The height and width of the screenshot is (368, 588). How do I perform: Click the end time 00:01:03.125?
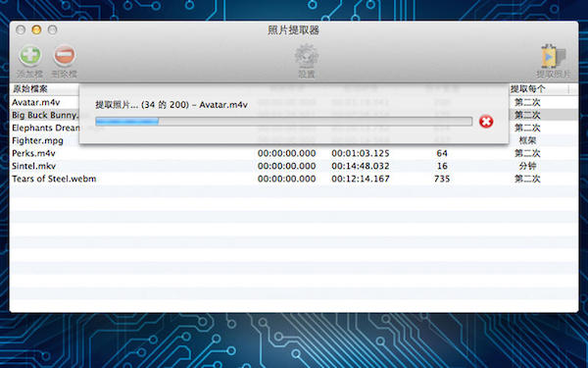361,153
